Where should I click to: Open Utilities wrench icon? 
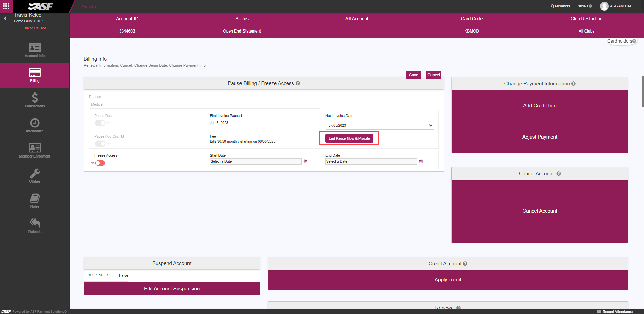pos(35,173)
